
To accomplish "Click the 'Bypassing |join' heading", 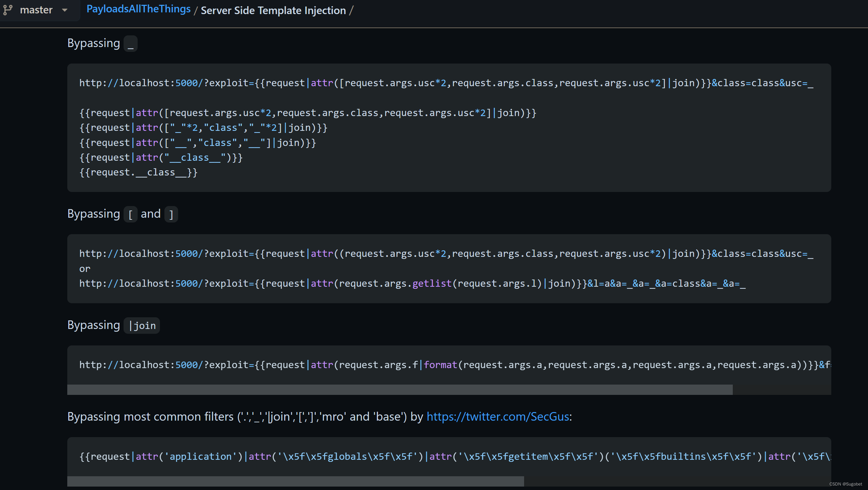I will pyautogui.click(x=113, y=325).
